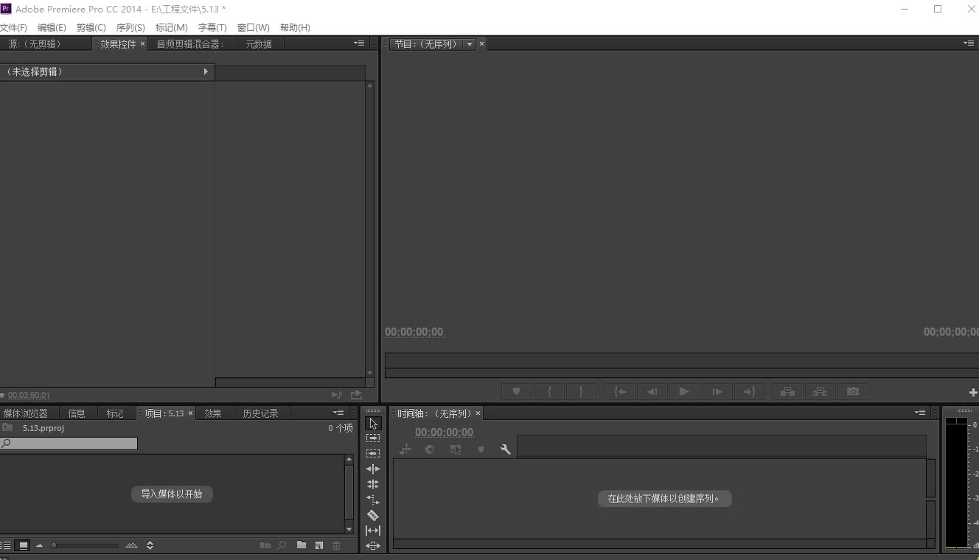Toggle Linked Selection in timeline
Image resolution: width=979 pixels, height=560 pixels.
pyautogui.click(x=456, y=449)
